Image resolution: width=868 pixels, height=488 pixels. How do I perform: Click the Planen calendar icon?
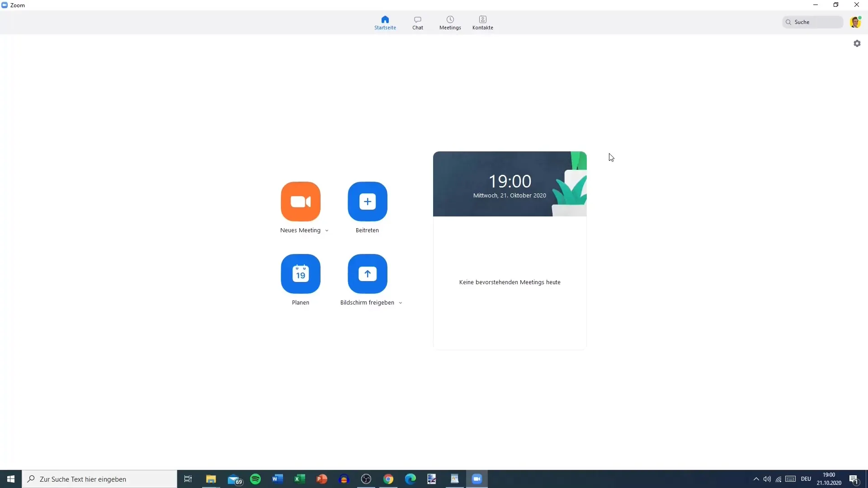tap(301, 273)
